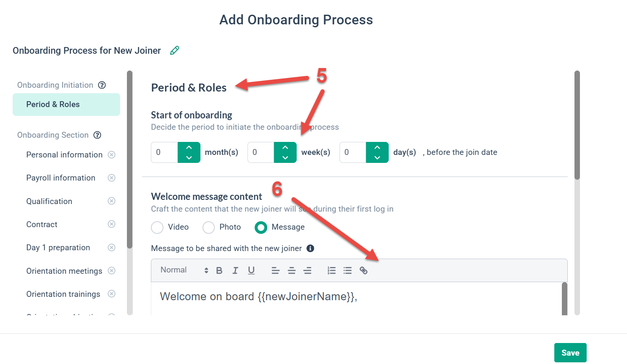Center align the welcome message text
627x364 pixels.
292,270
